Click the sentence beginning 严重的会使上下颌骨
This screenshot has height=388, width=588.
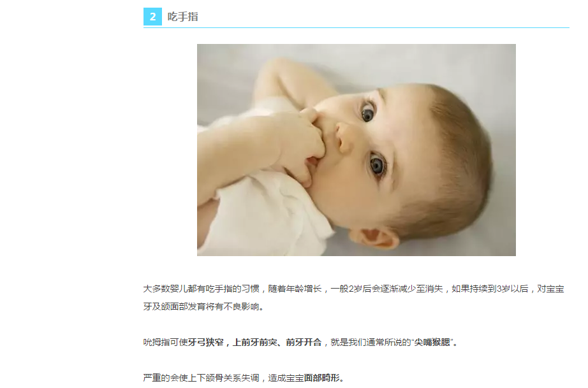(244, 378)
